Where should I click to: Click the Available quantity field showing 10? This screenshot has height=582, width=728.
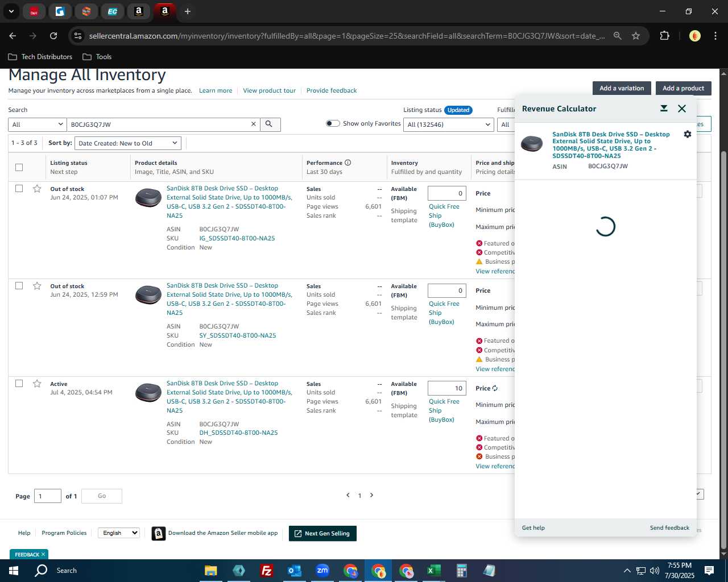pos(447,388)
